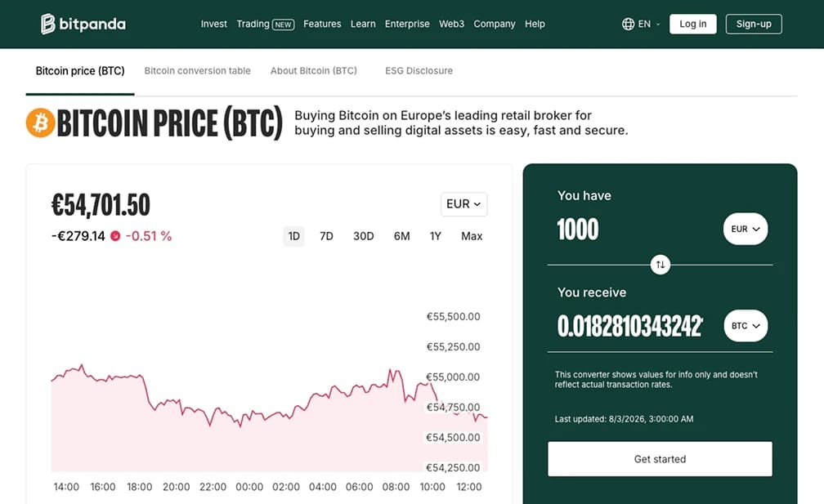Click the 00:00 time axis label
The height and width of the screenshot is (504, 824).
coord(249,487)
